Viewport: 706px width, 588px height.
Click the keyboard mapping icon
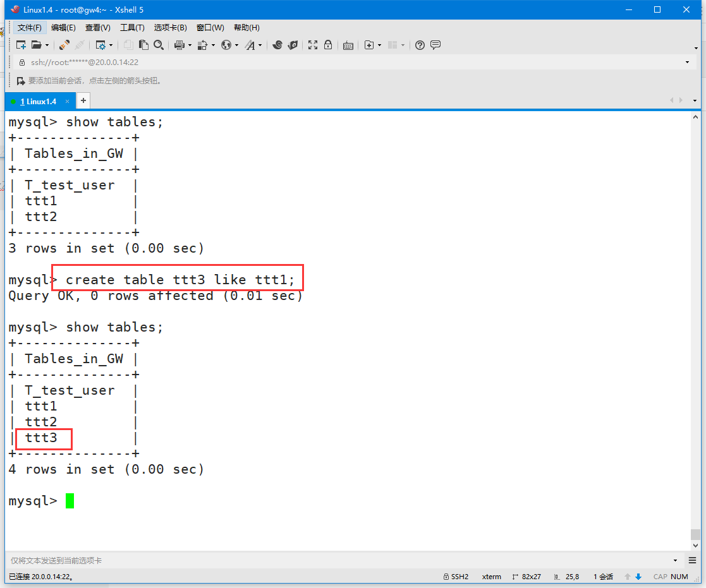pos(348,45)
